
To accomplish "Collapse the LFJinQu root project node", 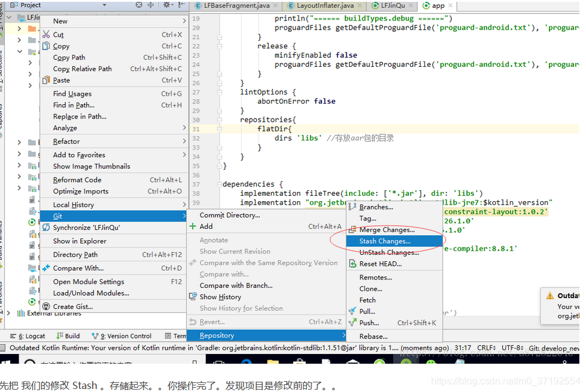I will [9, 17].
